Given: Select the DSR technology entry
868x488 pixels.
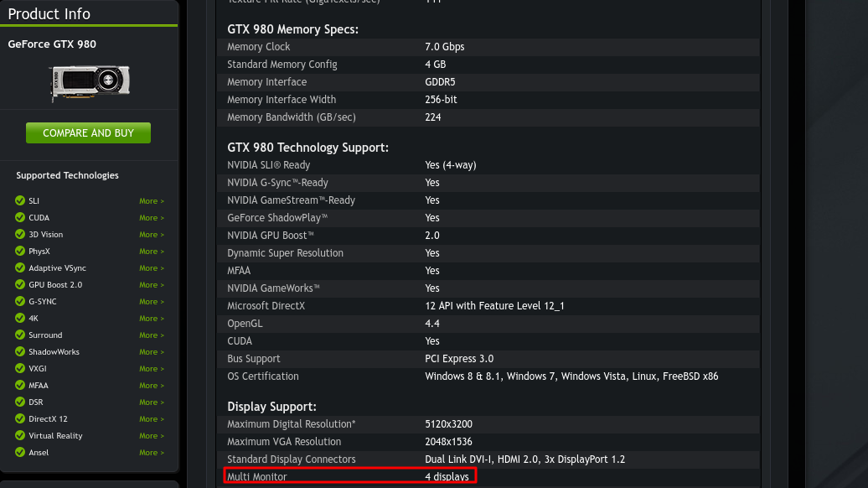Looking at the screenshot, I should [35, 402].
